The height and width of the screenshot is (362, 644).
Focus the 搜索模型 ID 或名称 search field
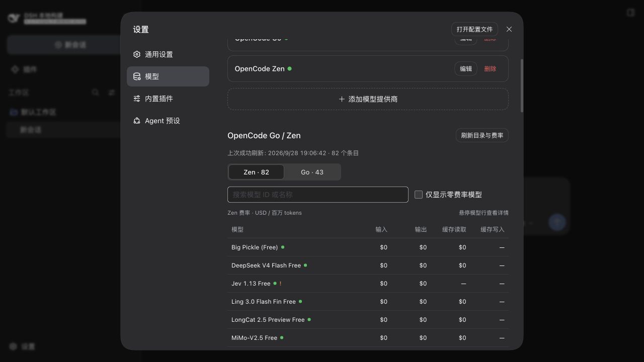pyautogui.click(x=317, y=195)
